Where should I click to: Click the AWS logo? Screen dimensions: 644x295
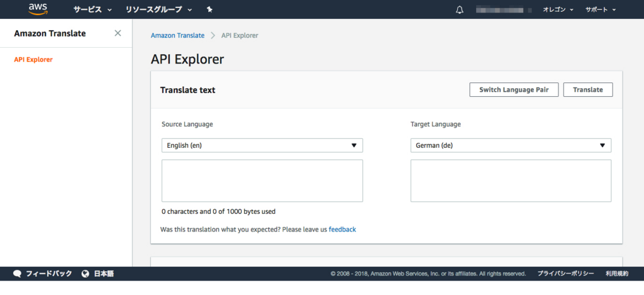click(38, 9)
